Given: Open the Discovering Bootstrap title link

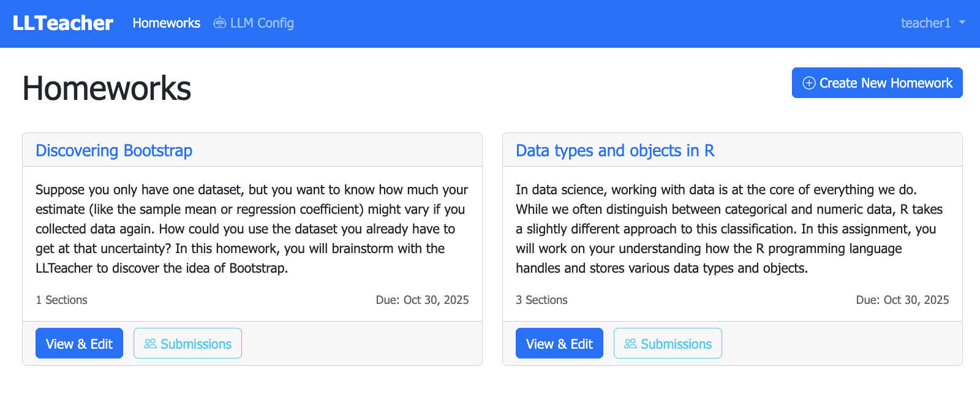Looking at the screenshot, I should [114, 151].
